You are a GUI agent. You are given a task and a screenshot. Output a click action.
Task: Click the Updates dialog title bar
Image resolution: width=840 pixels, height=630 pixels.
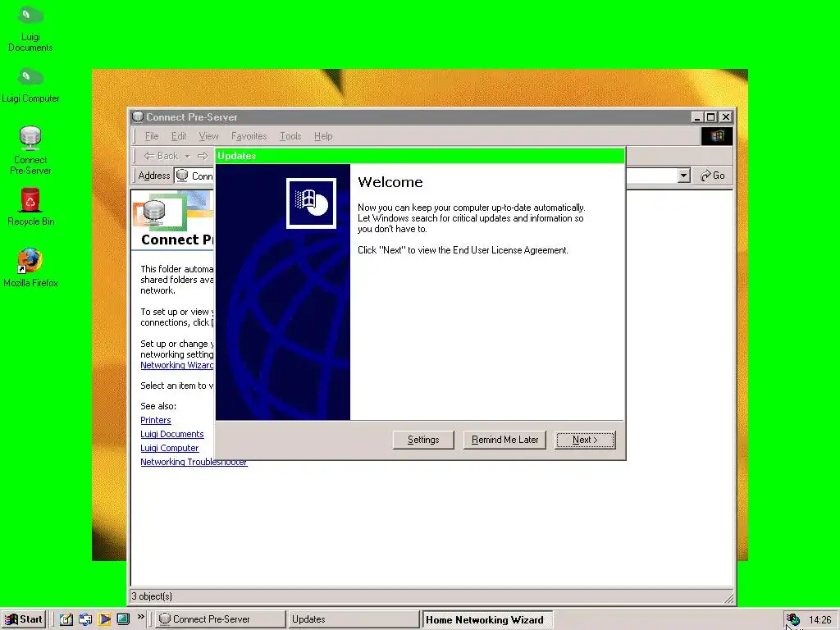[420, 156]
